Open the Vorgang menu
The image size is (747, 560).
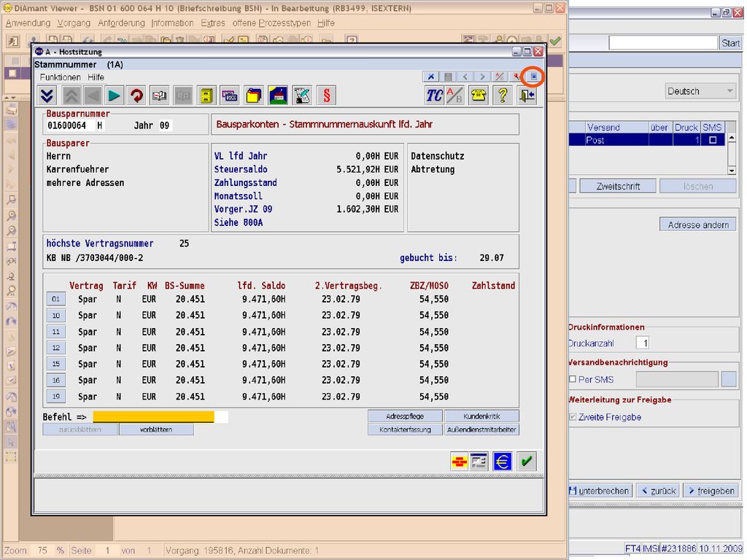click(x=74, y=23)
